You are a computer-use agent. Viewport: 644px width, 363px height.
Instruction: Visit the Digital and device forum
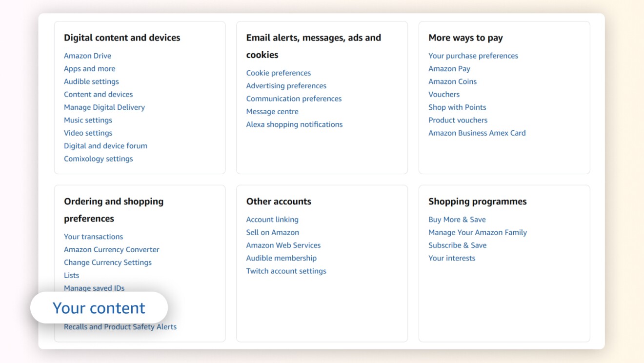click(x=105, y=145)
